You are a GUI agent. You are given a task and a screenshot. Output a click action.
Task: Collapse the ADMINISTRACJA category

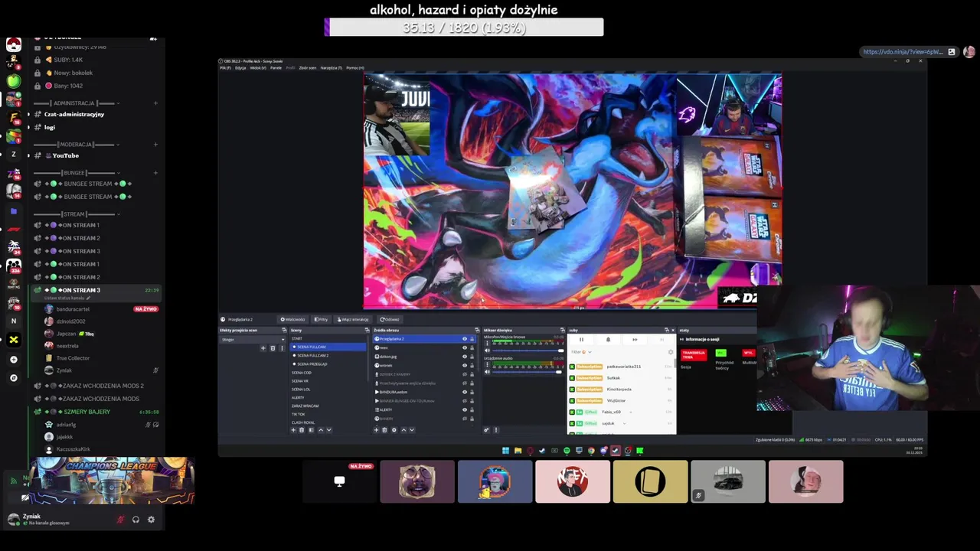pyautogui.click(x=74, y=103)
